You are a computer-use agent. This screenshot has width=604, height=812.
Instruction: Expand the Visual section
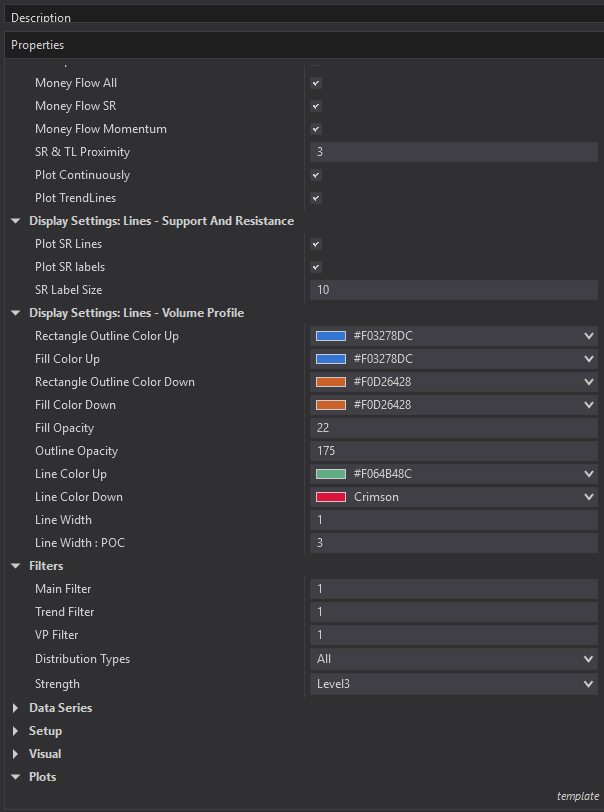pyautogui.click(x=16, y=754)
